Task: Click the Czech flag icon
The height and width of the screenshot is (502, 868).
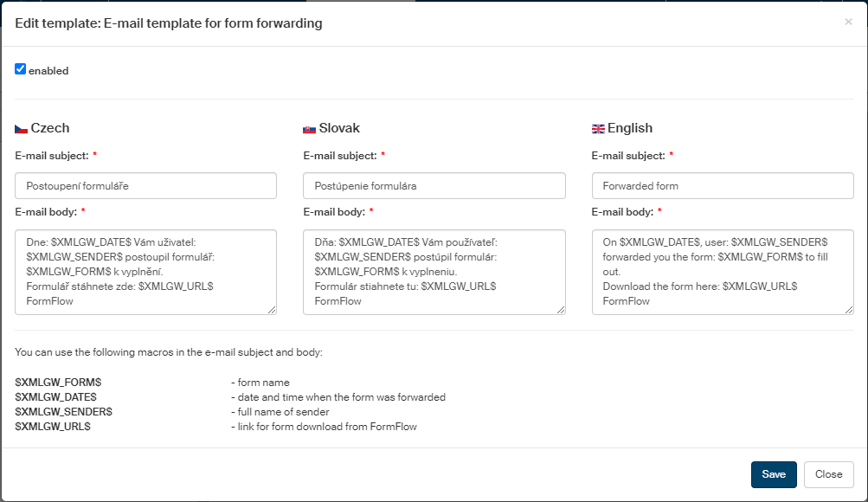Action: coord(22,129)
